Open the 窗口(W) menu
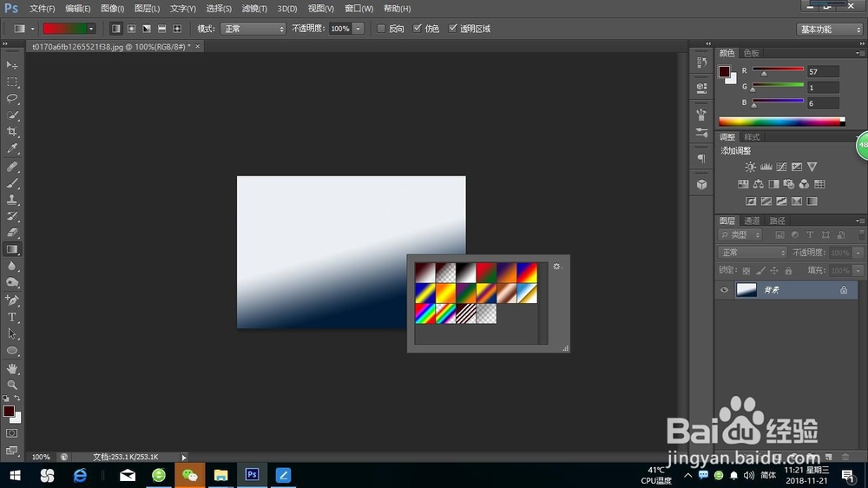The image size is (868, 488). pos(358,9)
